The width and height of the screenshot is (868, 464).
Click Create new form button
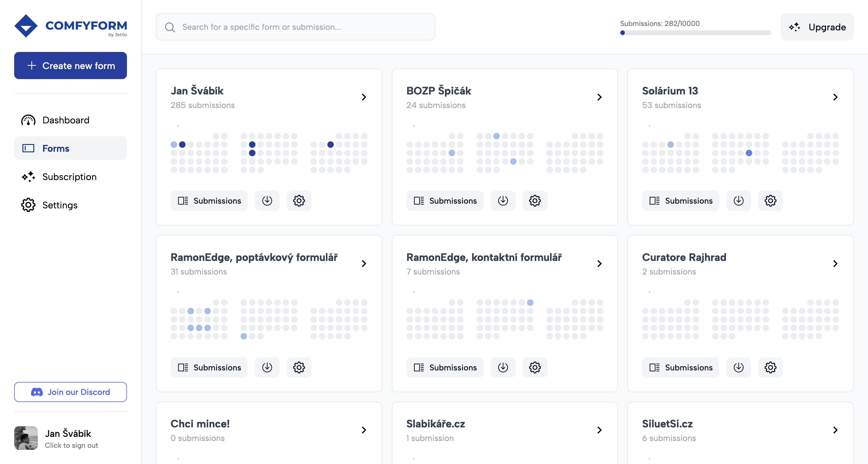point(71,66)
